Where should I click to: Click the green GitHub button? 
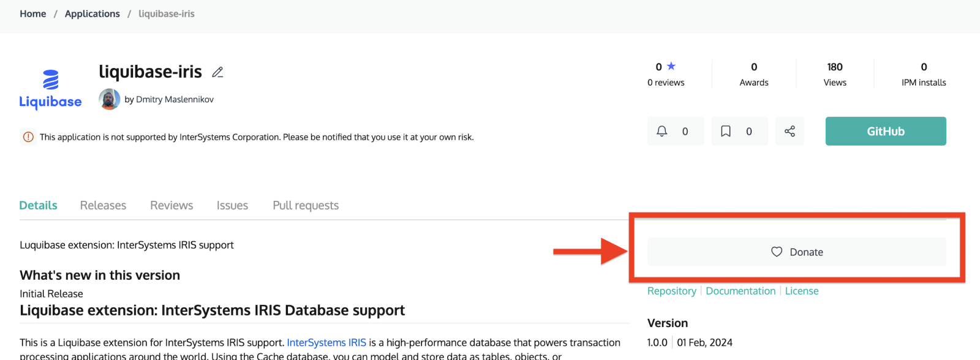pos(886,131)
